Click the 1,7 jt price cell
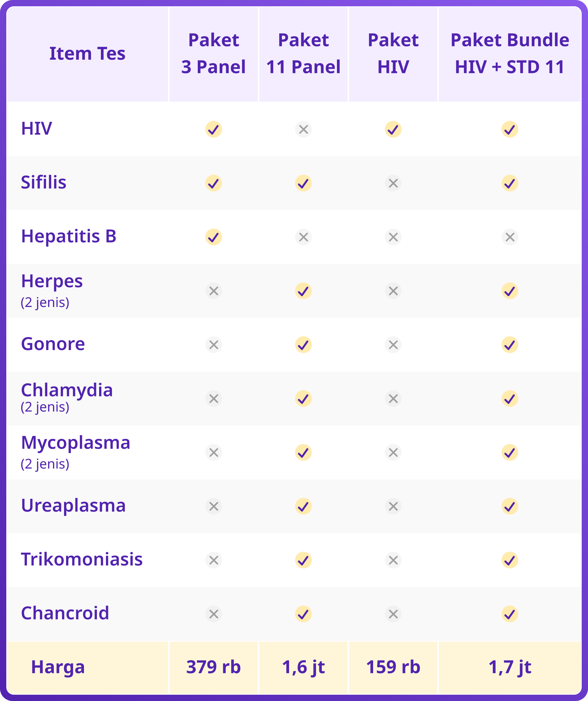 point(510,667)
